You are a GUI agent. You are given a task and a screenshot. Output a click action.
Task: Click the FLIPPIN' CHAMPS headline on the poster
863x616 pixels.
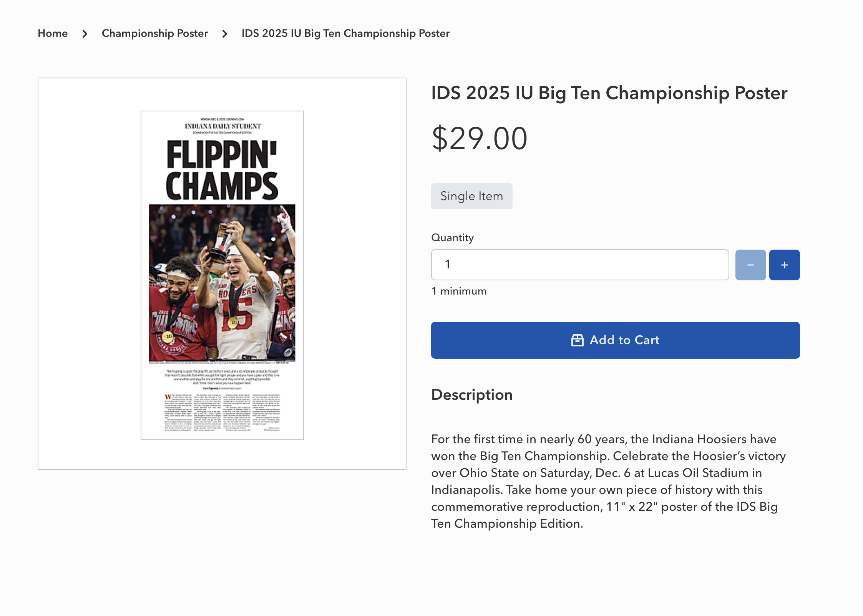(222, 170)
